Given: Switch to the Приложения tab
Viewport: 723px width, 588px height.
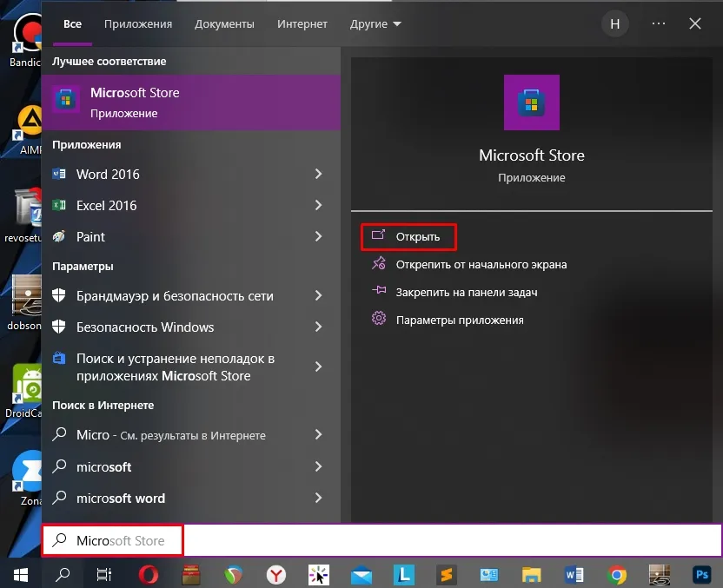Looking at the screenshot, I should coord(138,24).
